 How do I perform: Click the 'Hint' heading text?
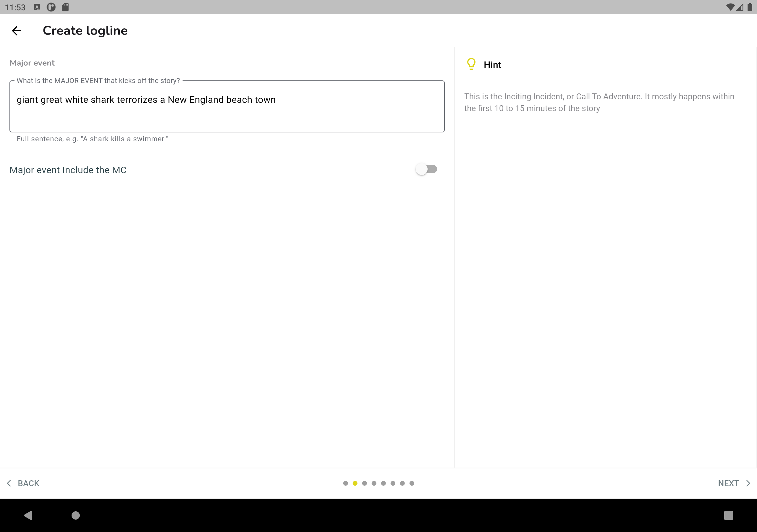pos(492,65)
